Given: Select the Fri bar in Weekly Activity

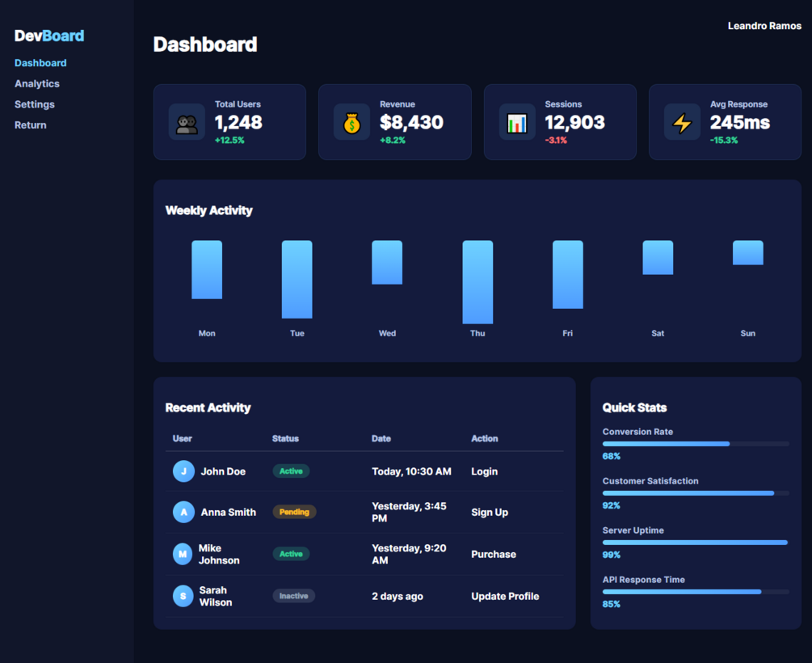Looking at the screenshot, I should click(x=567, y=274).
